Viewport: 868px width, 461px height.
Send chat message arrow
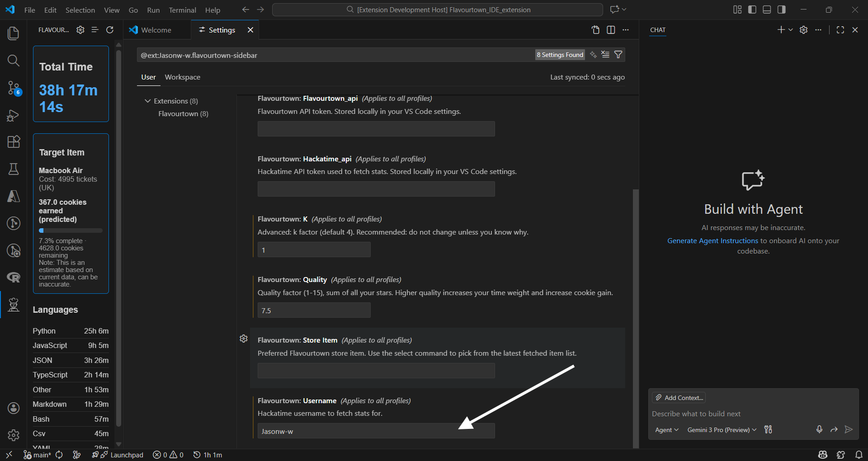[x=849, y=429]
